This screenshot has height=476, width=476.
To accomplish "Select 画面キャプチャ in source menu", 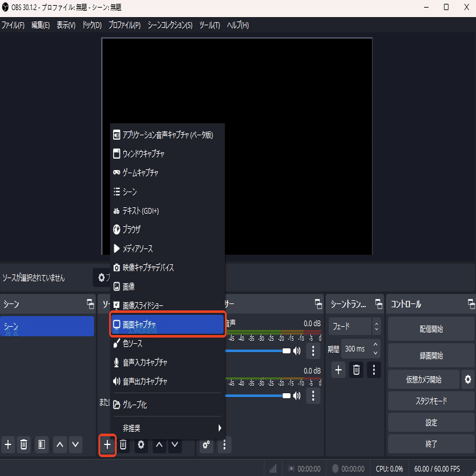I will (x=168, y=324).
